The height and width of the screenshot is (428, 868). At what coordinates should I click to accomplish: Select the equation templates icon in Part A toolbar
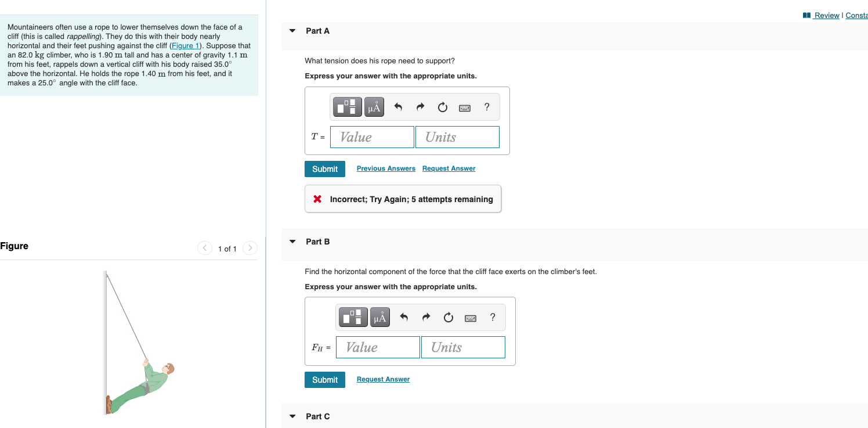347,107
